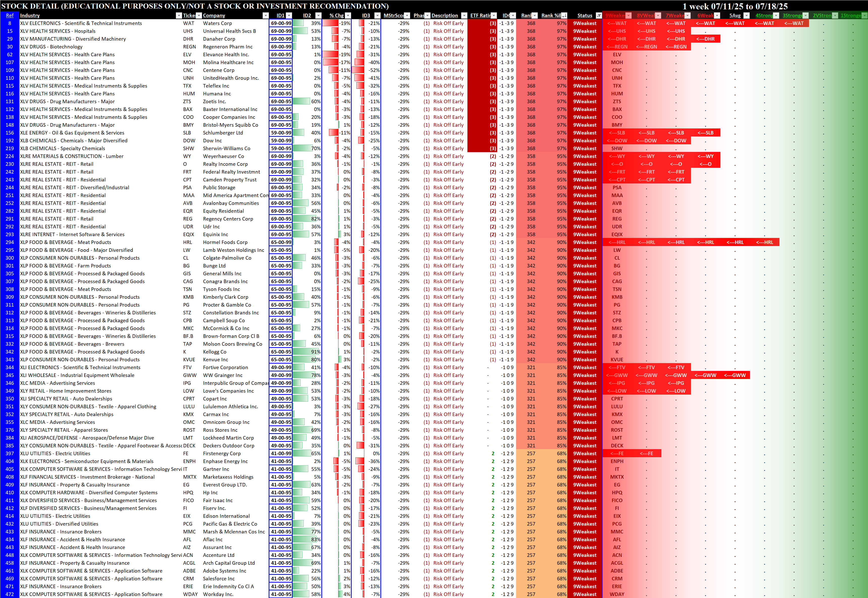Click the MStrScore column filter arrow
Screen dimensions: 868x598
(407, 15)
